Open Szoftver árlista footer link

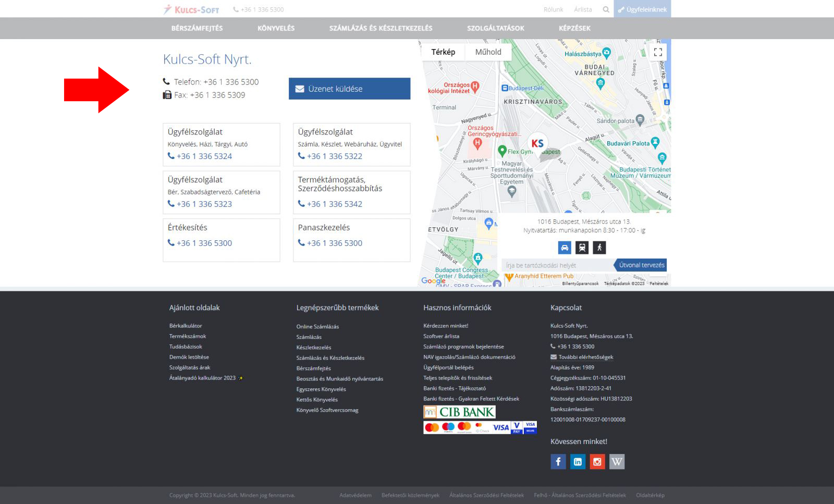coord(441,336)
